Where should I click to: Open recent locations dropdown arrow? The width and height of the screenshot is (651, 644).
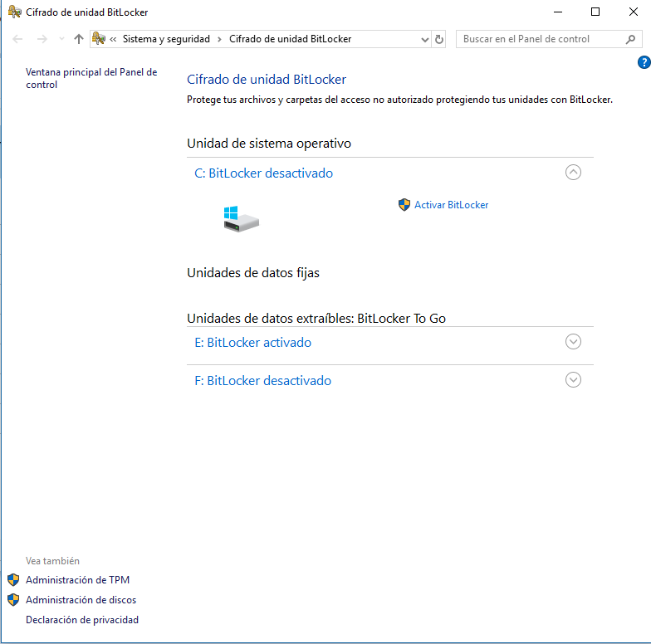click(61, 39)
